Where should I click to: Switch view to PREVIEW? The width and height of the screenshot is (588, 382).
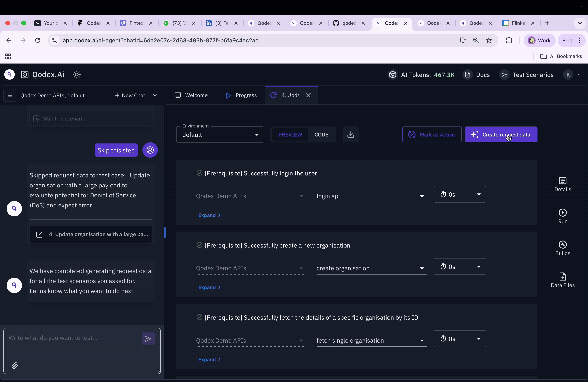[x=290, y=134]
